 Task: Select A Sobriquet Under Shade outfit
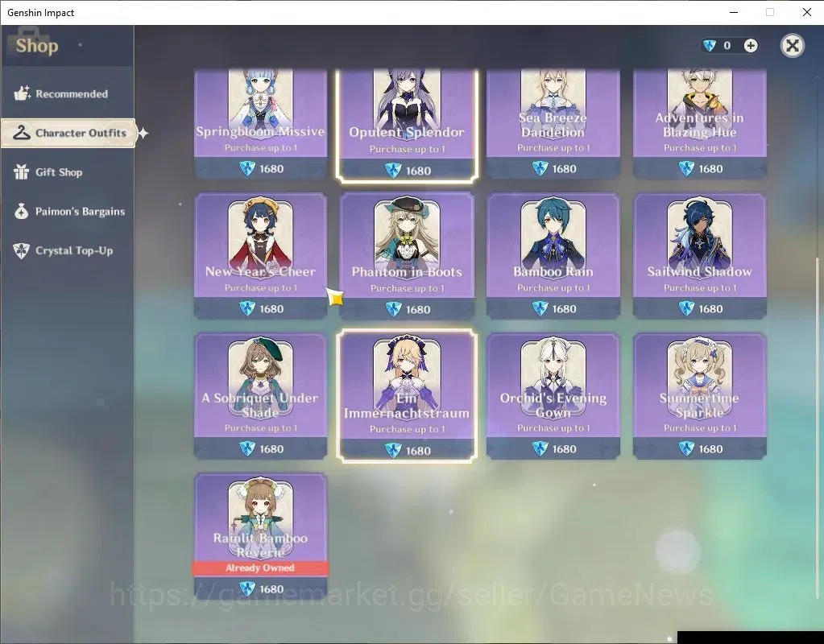(261, 396)
